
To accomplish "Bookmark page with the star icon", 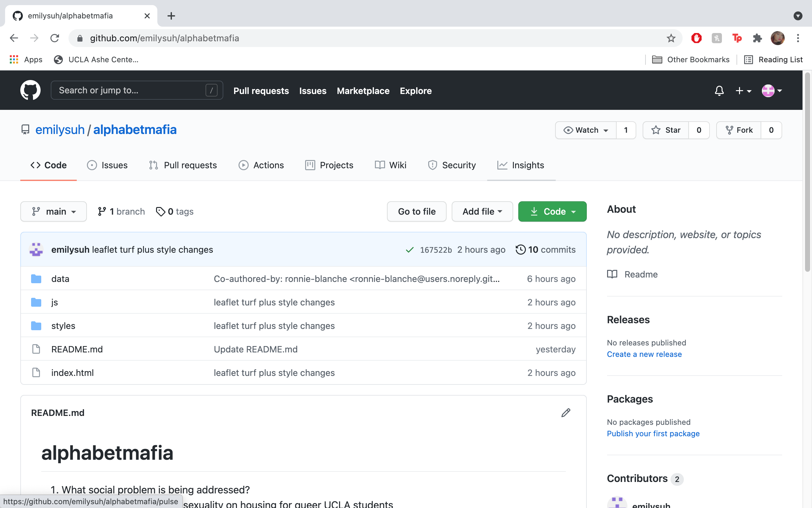I will [x=671, y=38].
